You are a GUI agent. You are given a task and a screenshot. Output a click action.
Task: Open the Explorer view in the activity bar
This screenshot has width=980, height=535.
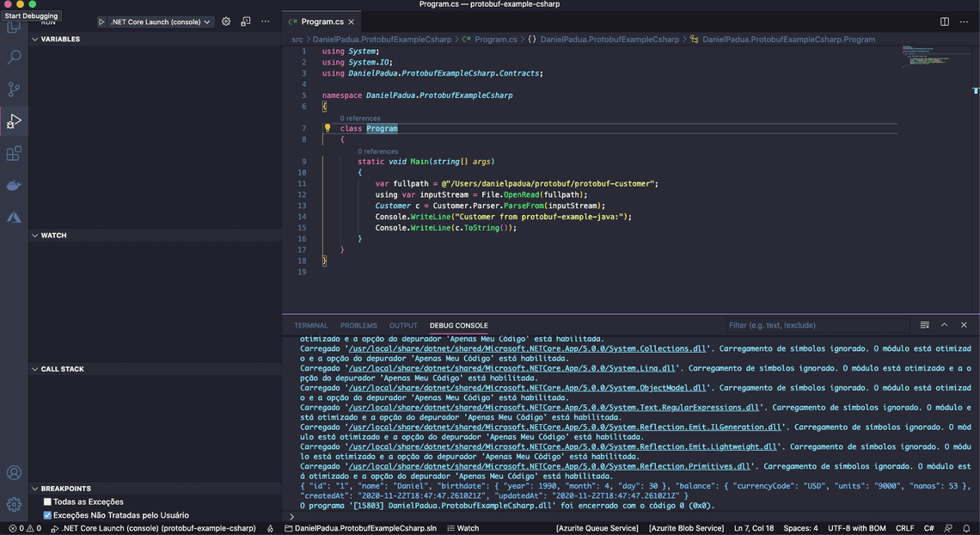tap(13, 26)
